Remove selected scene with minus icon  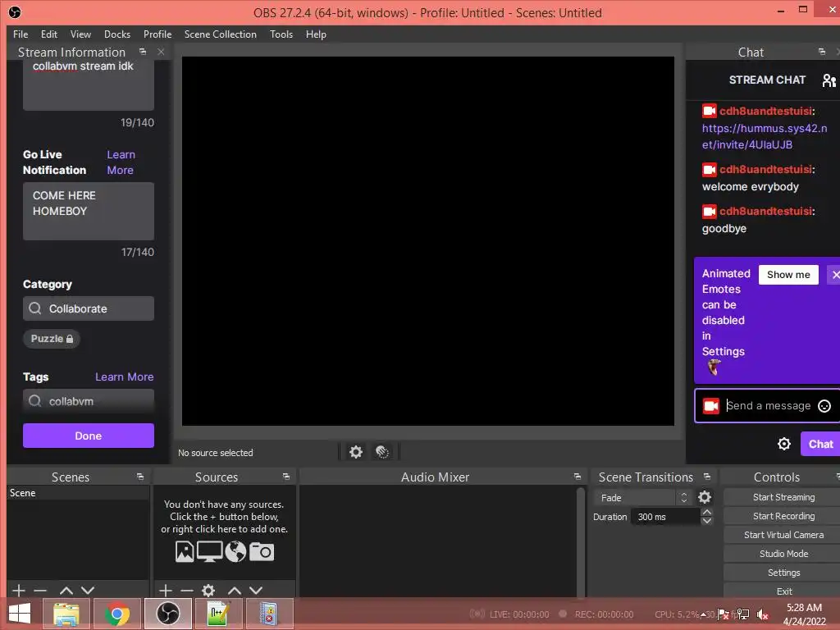click(x=40, y=591)
